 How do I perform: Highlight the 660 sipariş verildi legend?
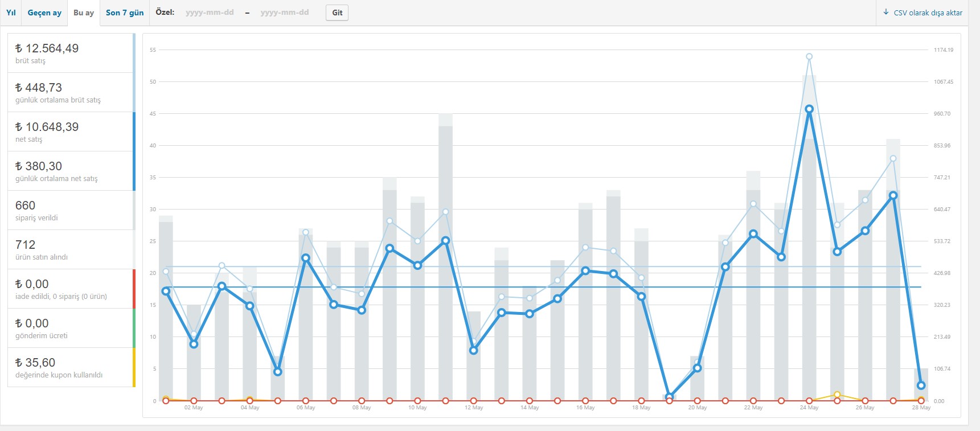click(x=71, y=210)
